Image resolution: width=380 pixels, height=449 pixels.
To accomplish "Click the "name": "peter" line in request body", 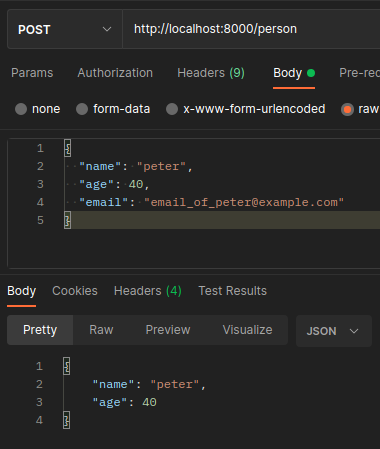I will point(136,166).
